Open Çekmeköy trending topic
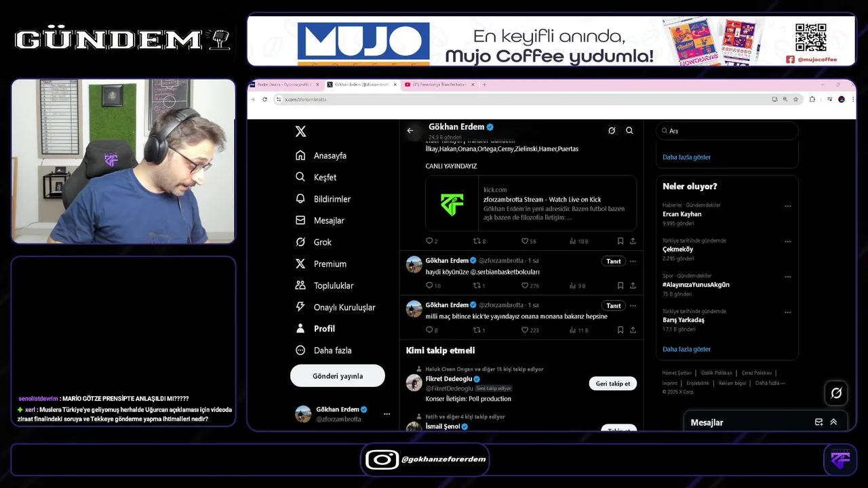The image size is (868, 488). (x=677, y=249)
